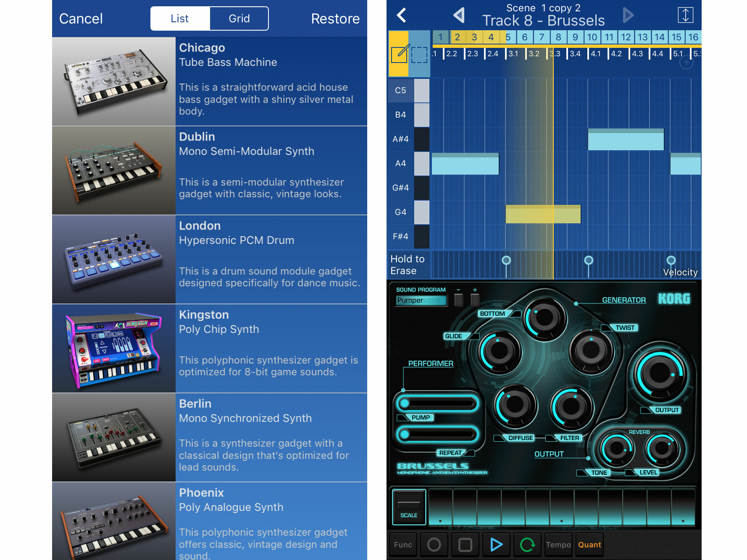Select bar 1 in the bar ruler
The width and height of the screenshot is (747, 560).
[x=441, y=37]
